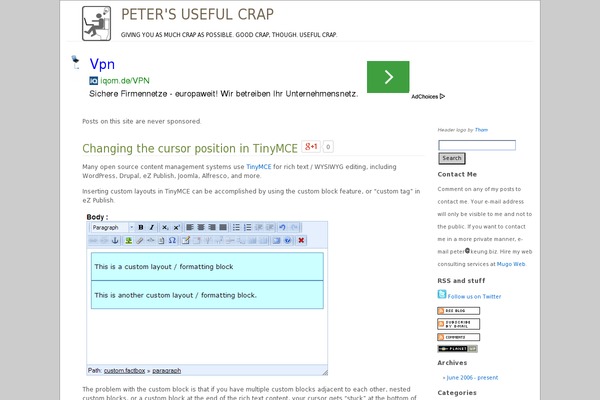
Task: Open the Mugo Web link
Action: [x=511, y=264]
